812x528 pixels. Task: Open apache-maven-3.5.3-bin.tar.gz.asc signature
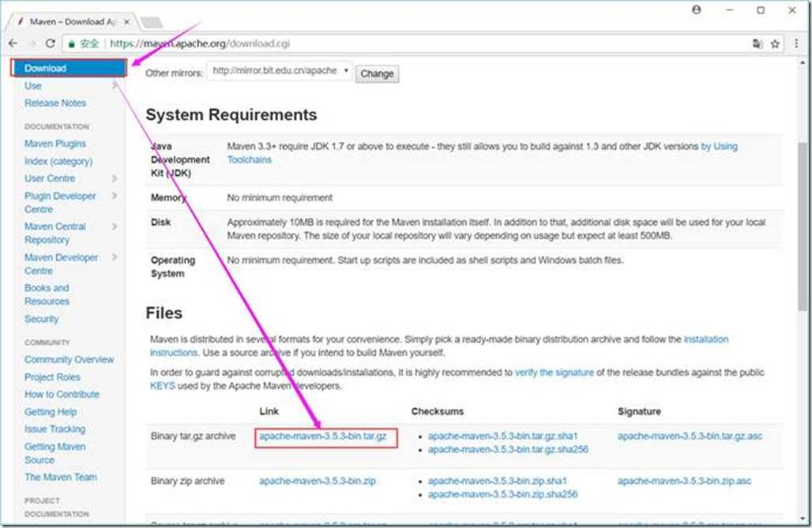(690, 436)
